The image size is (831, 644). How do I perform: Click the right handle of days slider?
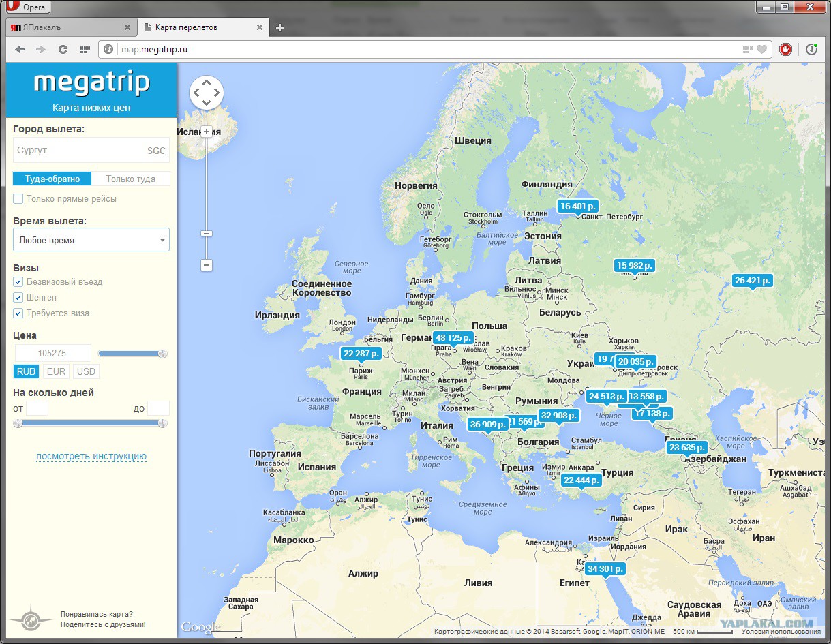click(162, 423)
